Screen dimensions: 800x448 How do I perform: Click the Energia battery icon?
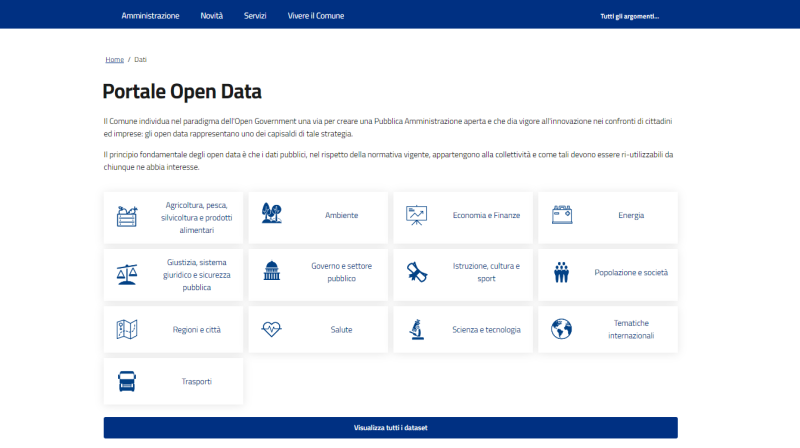point(561,215)
